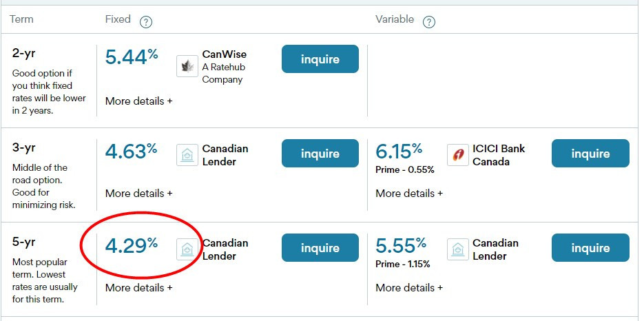Inquire about the 2-yr CanWise fixed rate

pos(320,59)
